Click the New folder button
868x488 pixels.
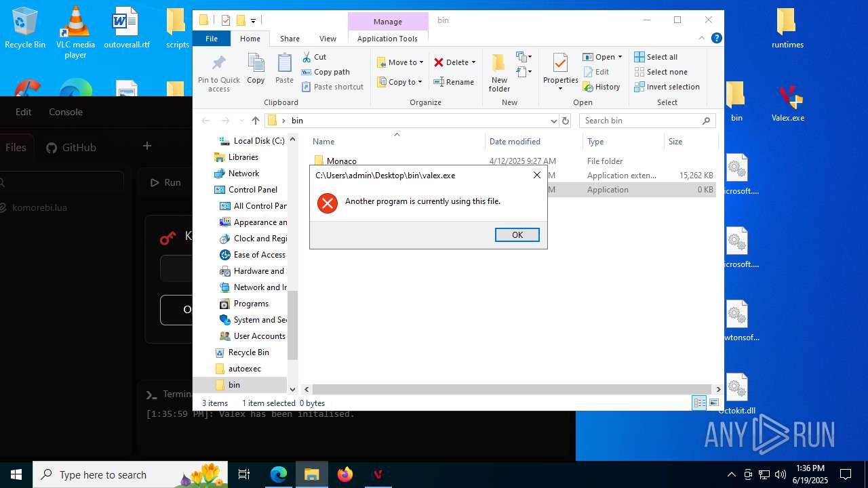click(499, 73)
